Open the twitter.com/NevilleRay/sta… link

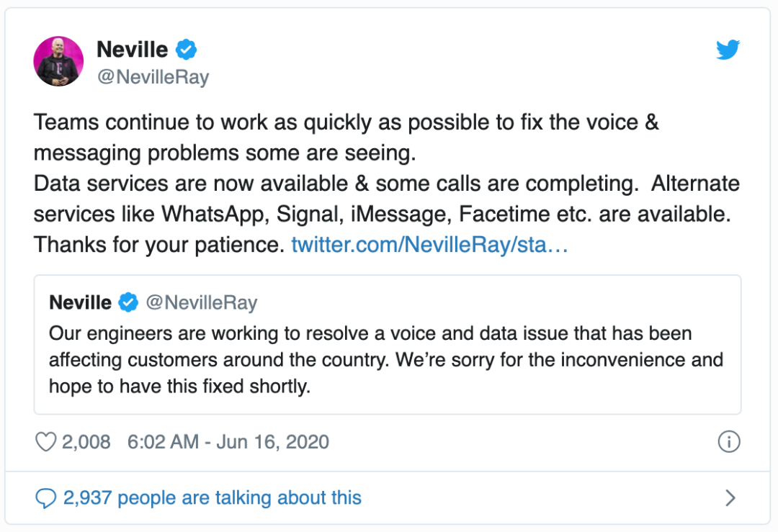pos(429,245)
